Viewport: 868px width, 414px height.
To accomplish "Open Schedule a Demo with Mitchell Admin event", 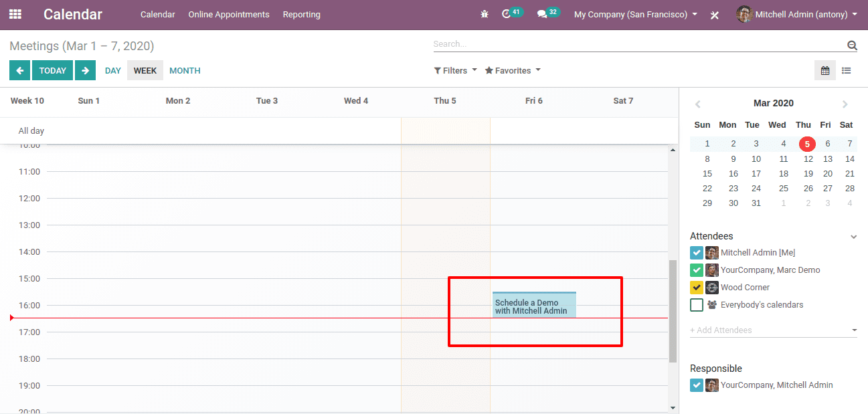I will point(534,304).
